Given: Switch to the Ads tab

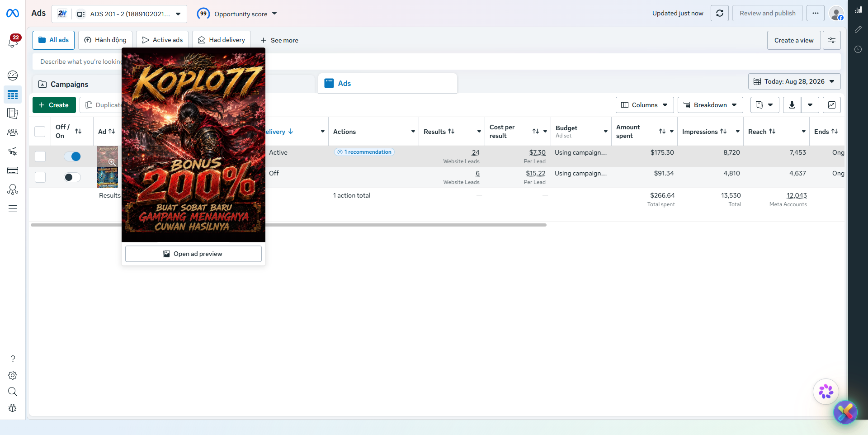Looking at the screenshot, I should pyautogui.click(x=387, y=84).
